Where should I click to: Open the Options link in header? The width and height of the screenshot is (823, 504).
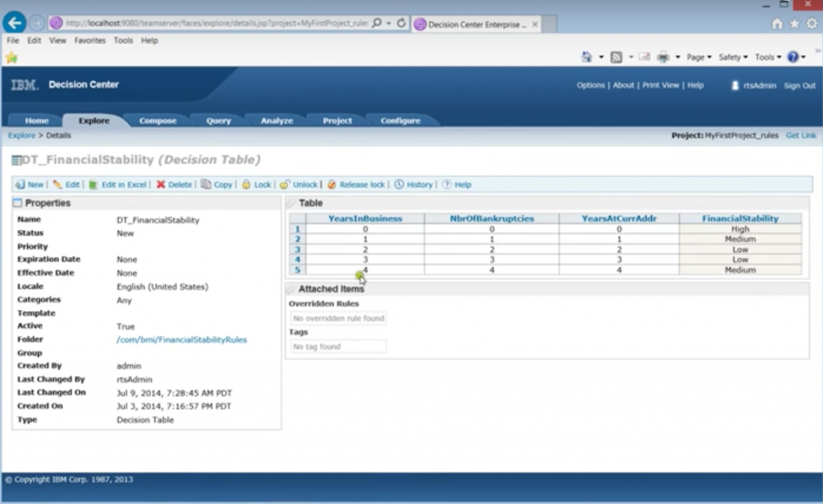point(591,85)
